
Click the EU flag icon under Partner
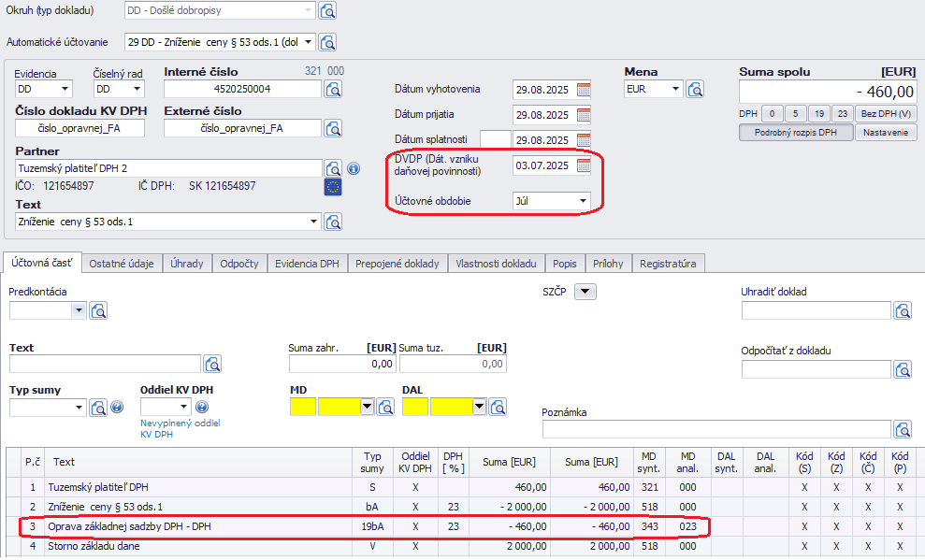point(333,187)
